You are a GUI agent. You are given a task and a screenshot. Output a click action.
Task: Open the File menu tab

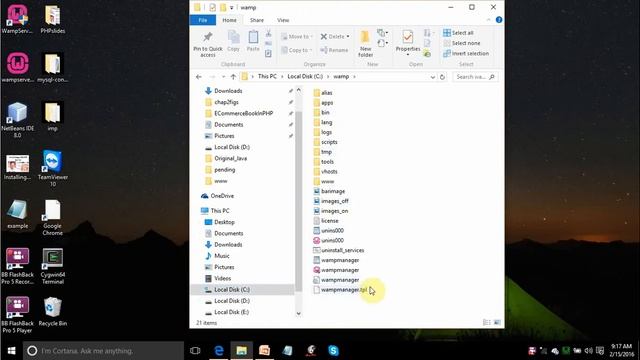203,20
